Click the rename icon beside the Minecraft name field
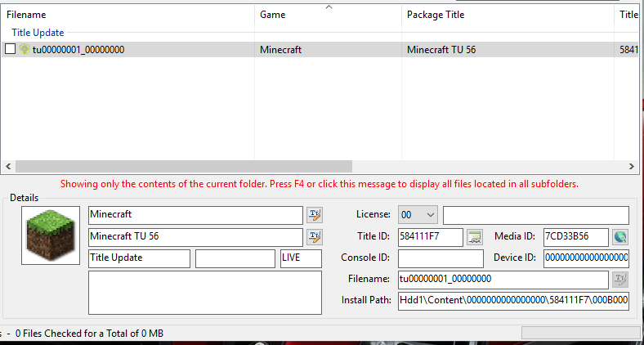 tap(315, 215)
